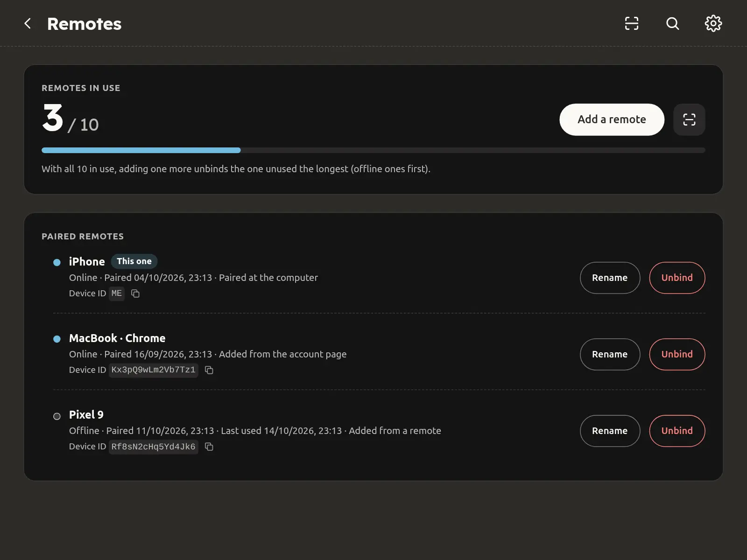Click the 'With all 10 in use' explanation text
This screenshot has height=560, width=747.
pyautogui.click(x=236, y=169)
